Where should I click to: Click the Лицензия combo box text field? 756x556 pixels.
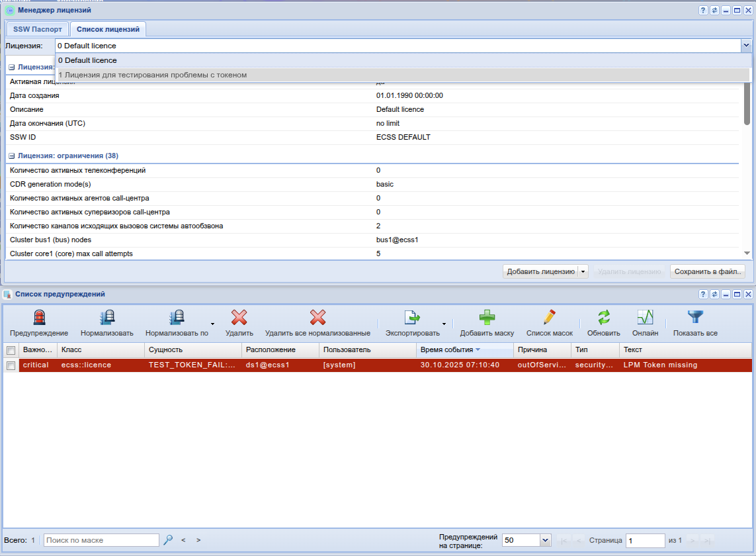tap(398, 46)
